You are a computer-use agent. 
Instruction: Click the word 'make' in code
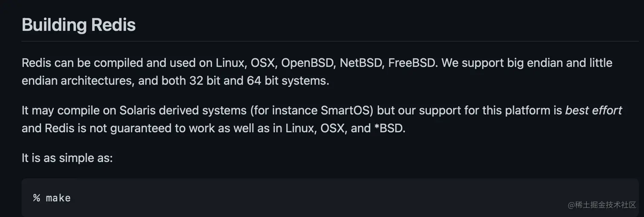point(58,198)
